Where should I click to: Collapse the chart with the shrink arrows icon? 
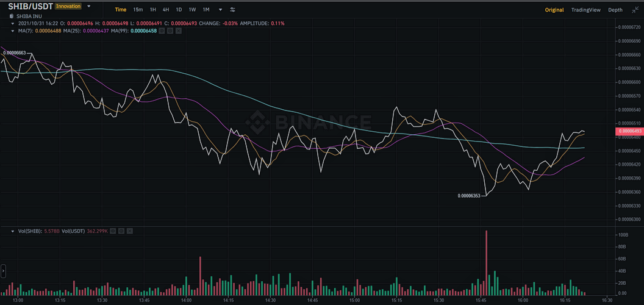pyautogui.click(x=635, y=9)
